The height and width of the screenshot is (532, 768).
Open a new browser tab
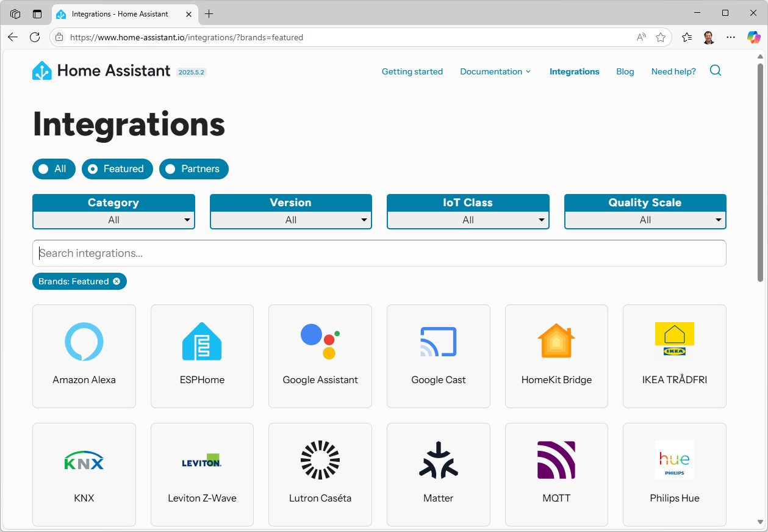(x=209, y=13)
